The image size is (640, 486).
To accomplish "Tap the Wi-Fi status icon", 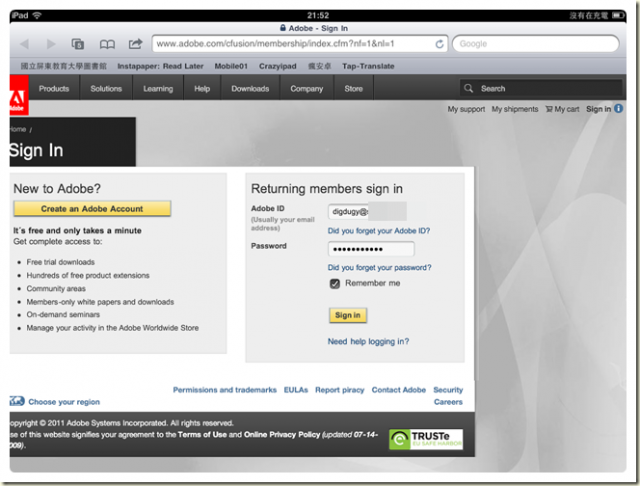I will pos(37,16).
